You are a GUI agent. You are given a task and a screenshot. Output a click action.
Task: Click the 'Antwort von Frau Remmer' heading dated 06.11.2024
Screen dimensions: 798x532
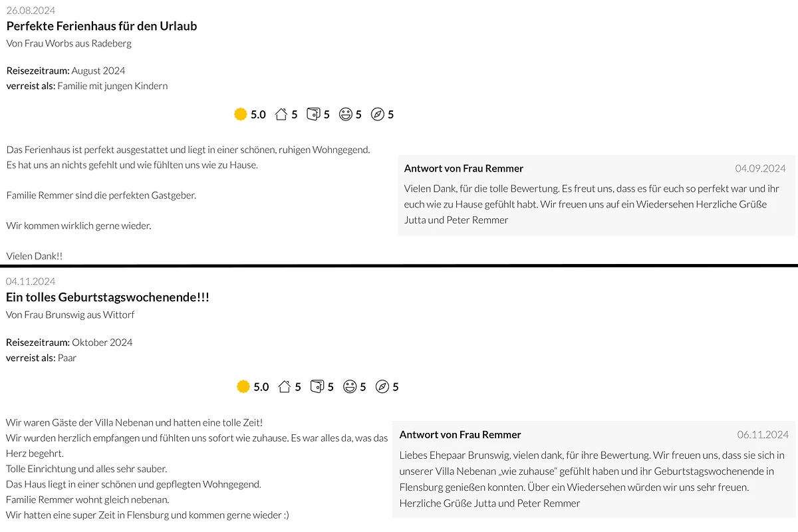[x=460, y=434]
